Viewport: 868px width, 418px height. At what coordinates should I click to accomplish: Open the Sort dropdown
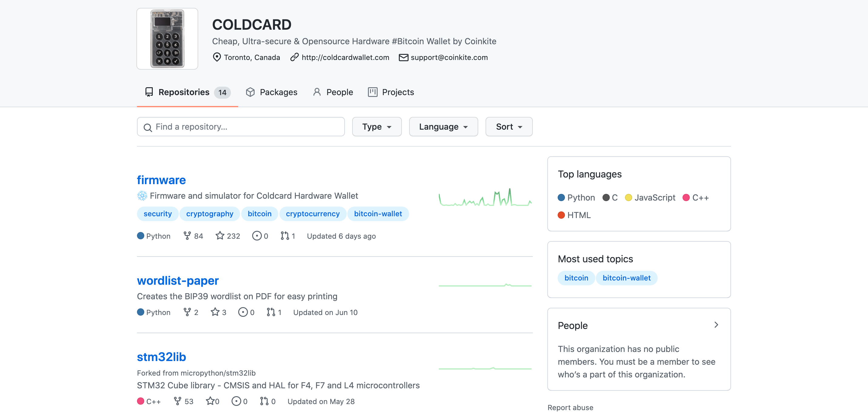click(509, 127)
